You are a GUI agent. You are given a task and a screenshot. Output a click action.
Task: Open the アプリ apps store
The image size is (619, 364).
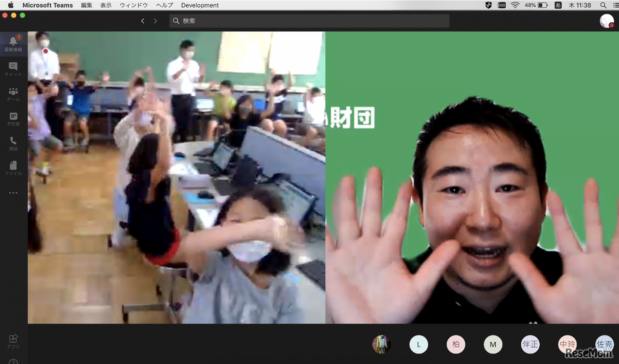tap(13, 341)
